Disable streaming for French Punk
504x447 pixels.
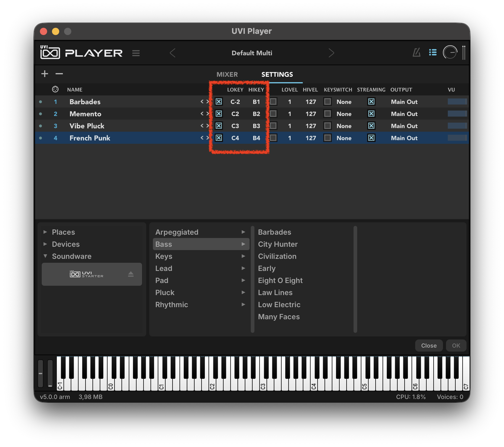[x=371, y=138]
